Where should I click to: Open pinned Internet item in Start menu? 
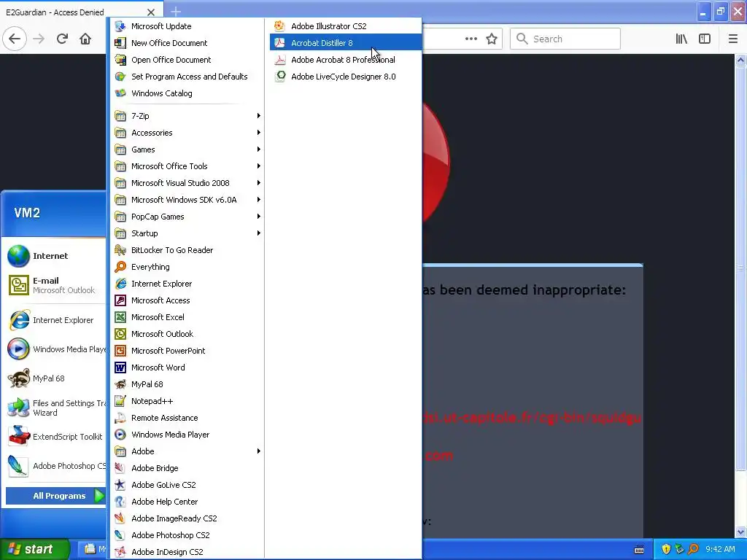tap(55, 256)
